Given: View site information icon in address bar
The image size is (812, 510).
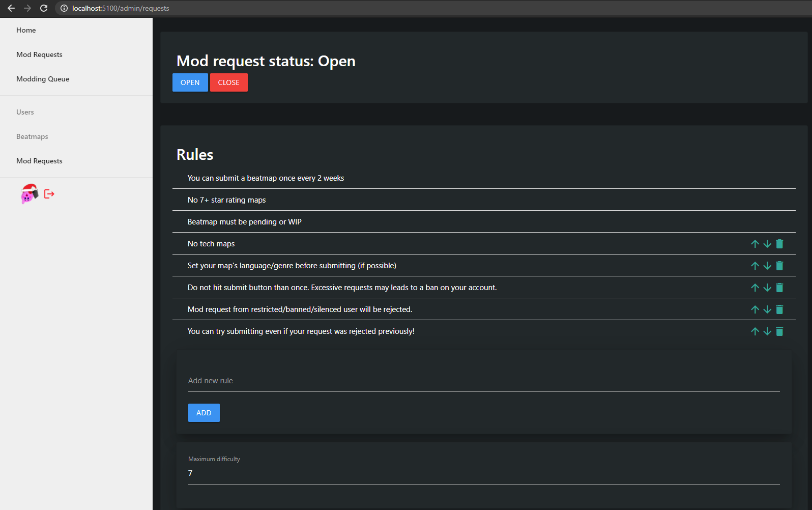Looking at the screenshot, I should (x=64, y=8).
